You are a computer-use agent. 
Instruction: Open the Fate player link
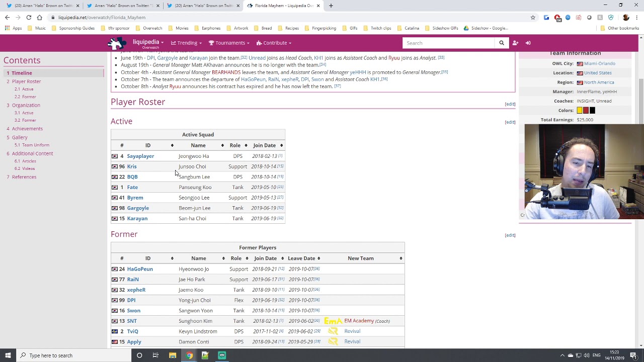[132, 188]
